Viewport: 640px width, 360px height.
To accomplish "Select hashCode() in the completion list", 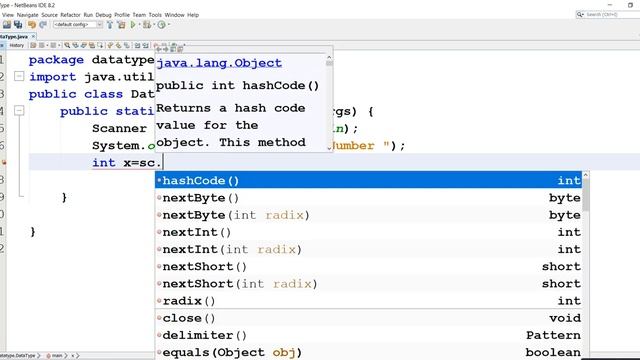I will 369,180.
